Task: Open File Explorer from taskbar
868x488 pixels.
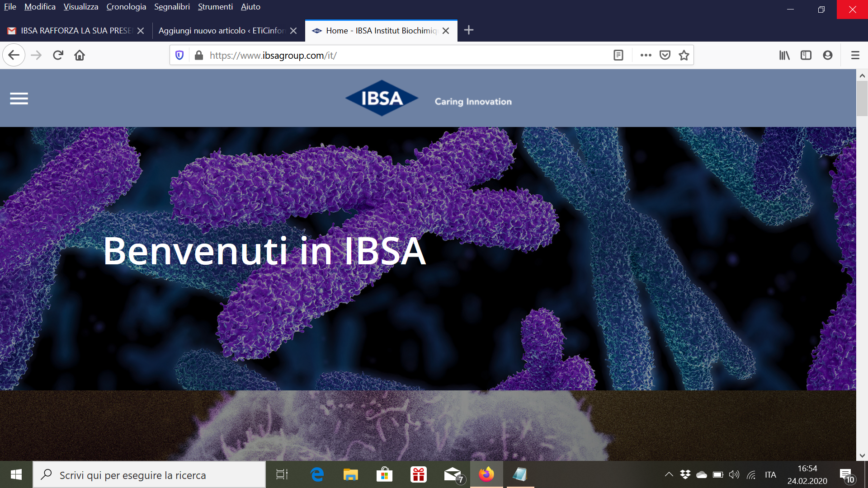Action: point(350,474)
